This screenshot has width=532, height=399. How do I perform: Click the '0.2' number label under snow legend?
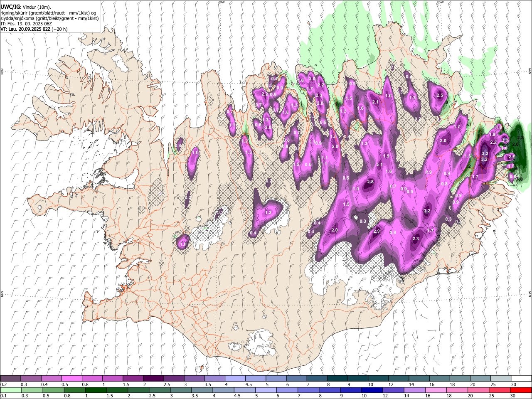[x=4, y=384]
